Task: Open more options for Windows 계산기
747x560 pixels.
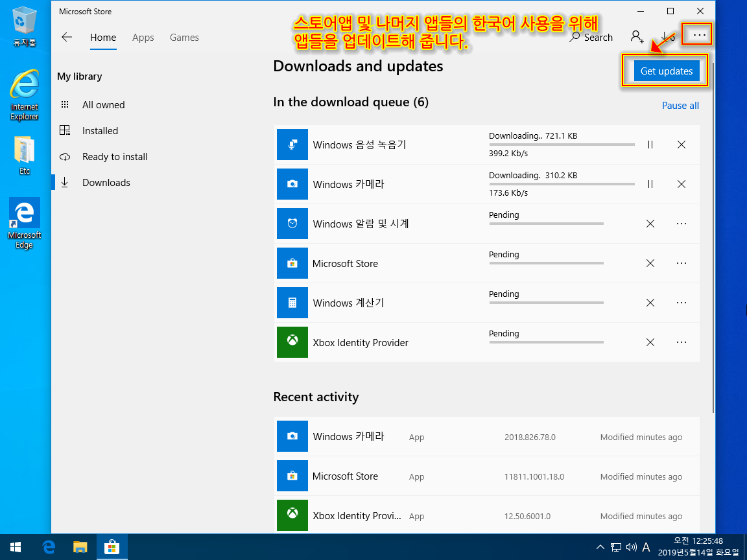Action: click(x=682, y=303)
